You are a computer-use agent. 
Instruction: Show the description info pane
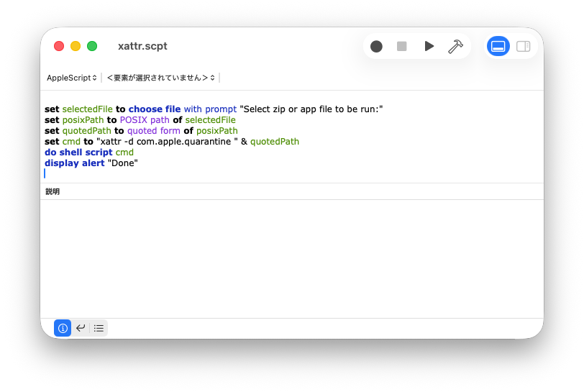[x=63, y=328]
